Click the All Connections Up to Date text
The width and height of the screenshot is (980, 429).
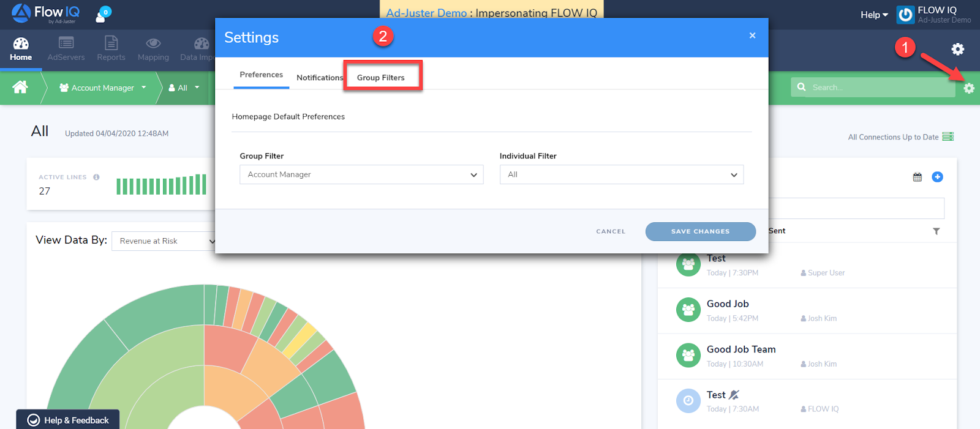pyautogui.click(x=893, y=137)
